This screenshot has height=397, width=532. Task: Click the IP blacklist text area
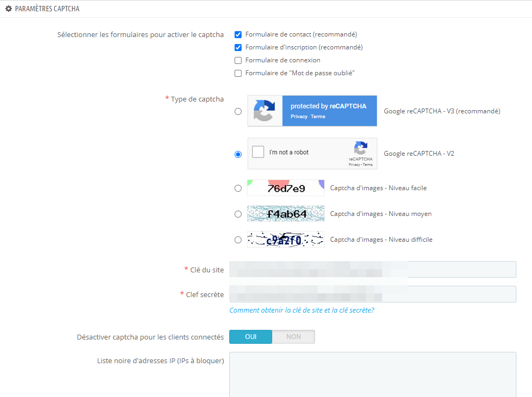point(373,374)
